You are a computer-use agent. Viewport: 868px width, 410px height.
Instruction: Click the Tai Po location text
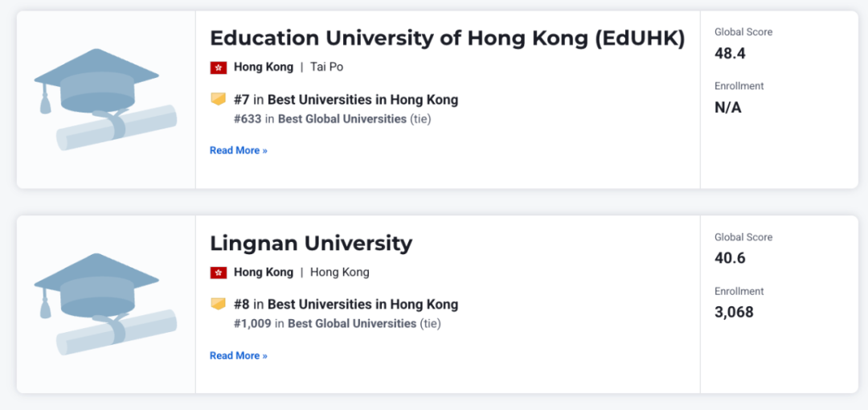[326, 68]
